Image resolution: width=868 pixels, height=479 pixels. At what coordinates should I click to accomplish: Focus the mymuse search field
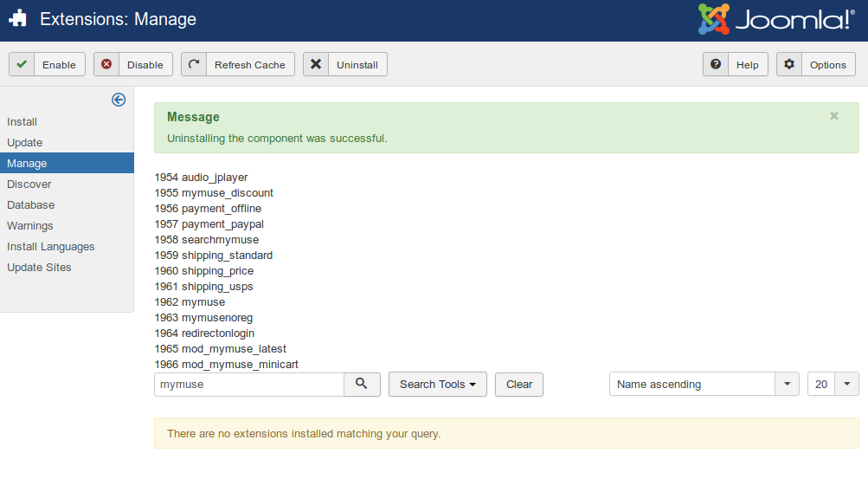point(249,385)
